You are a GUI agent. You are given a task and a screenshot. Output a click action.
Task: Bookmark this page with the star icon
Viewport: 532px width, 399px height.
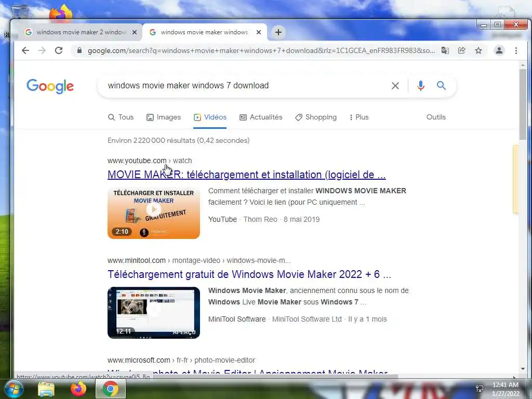coord(478,50)
